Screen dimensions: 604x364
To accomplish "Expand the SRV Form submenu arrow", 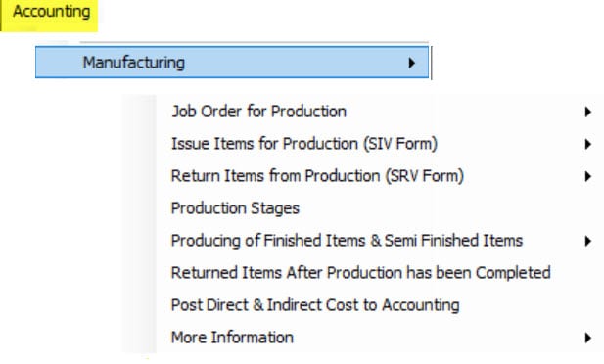I will click(587, 176).
